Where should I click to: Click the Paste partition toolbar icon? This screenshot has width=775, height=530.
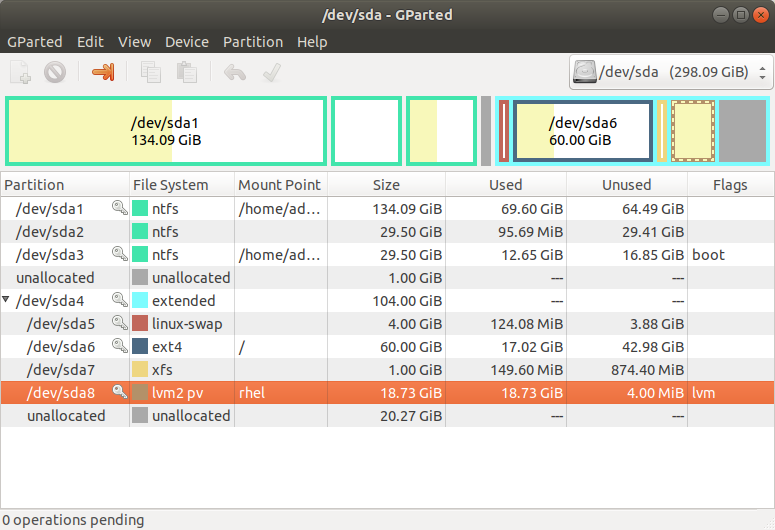186,72
